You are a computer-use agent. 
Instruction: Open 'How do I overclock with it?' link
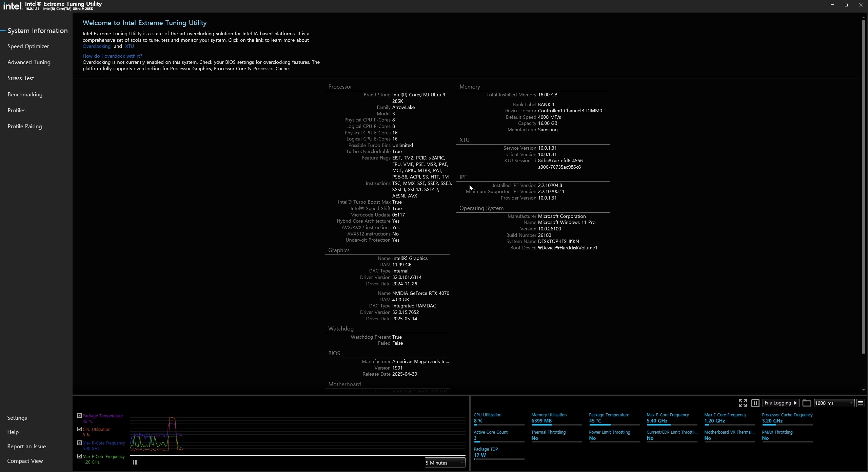[x=112, y=56]
